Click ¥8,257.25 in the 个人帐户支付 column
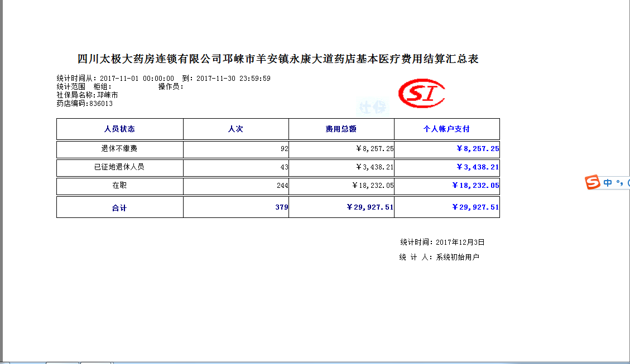This screenshot has height=364, width=630. pos(478,148)
